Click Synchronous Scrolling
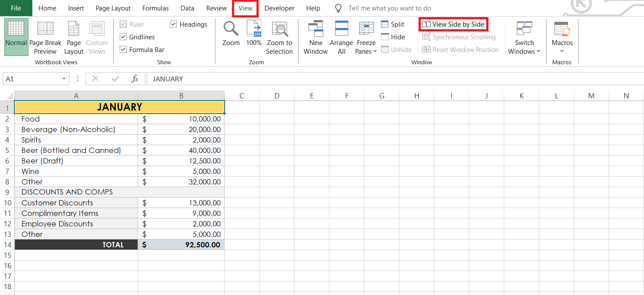Screen dimensions: 644x295 pos(459,37)
